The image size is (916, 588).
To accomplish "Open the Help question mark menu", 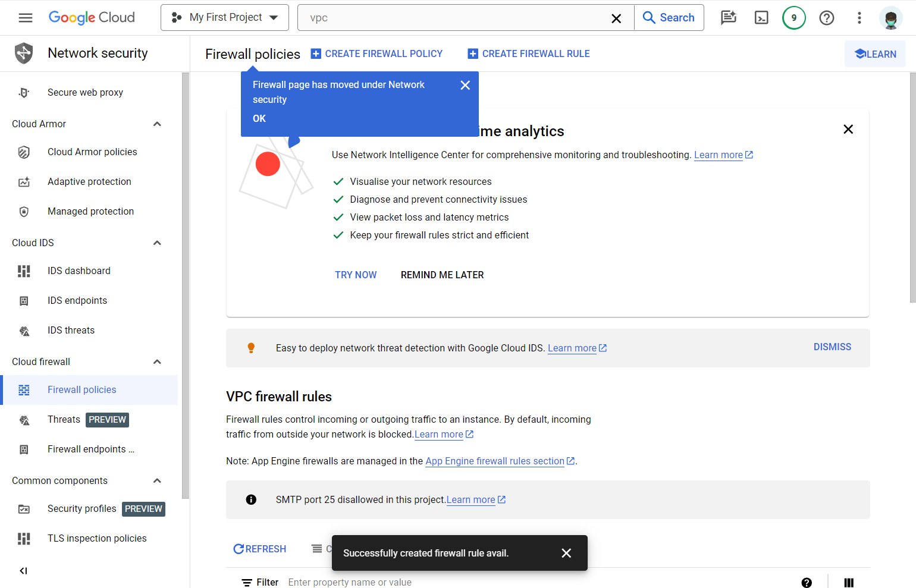I will click(x=827, y=18).
